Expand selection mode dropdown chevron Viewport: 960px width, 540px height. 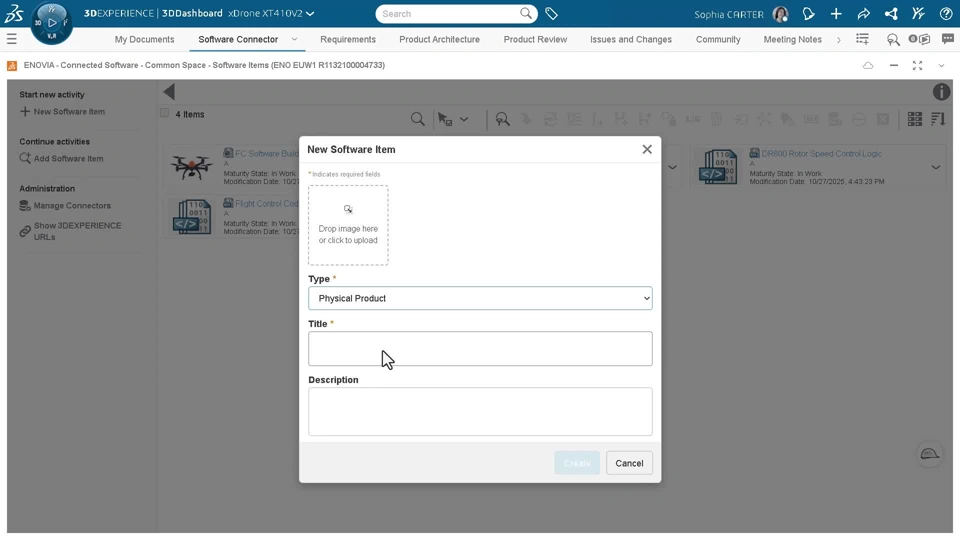464,119
